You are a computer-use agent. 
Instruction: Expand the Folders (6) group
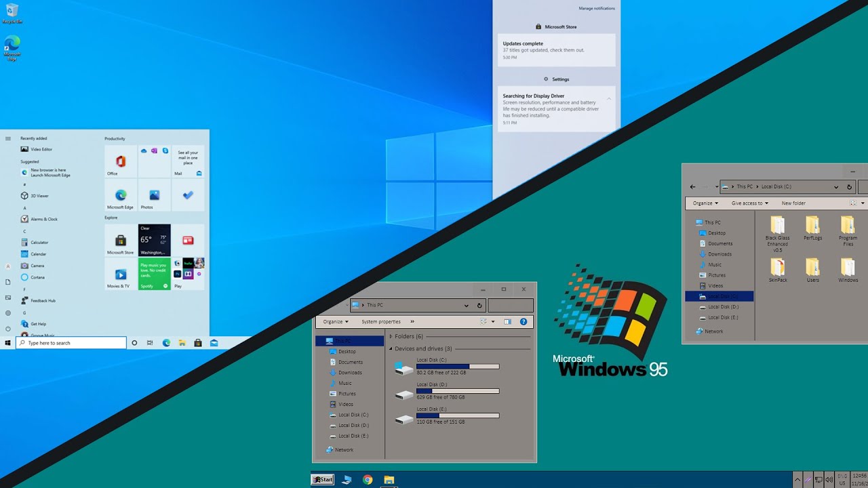click(x=391, y=336)
